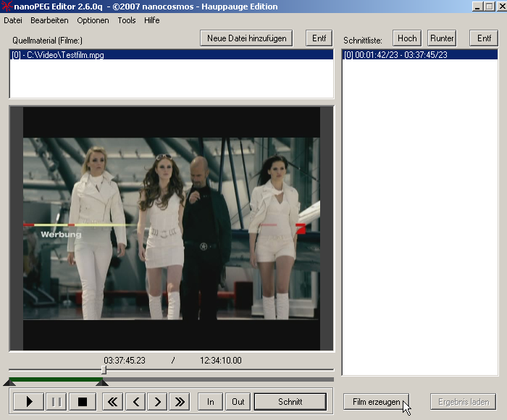Open the Datei menu
The image size is (507, 420).
(x=13, y=20)
